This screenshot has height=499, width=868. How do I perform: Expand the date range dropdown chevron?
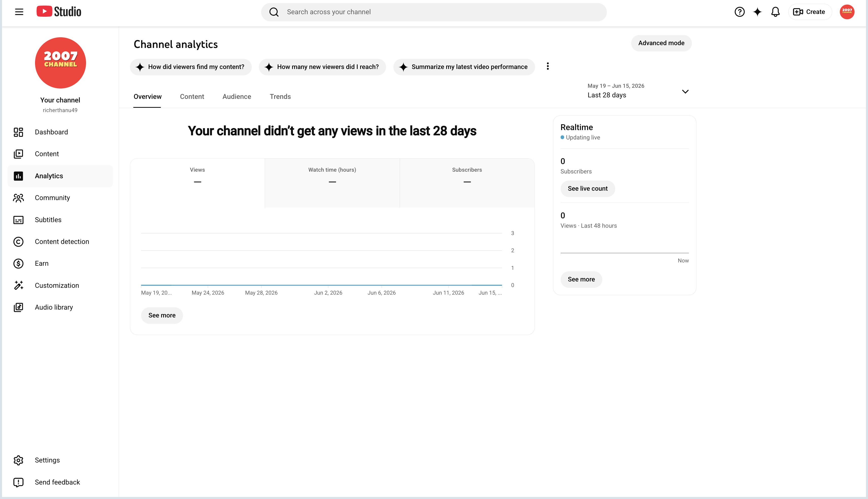[685, 92]
